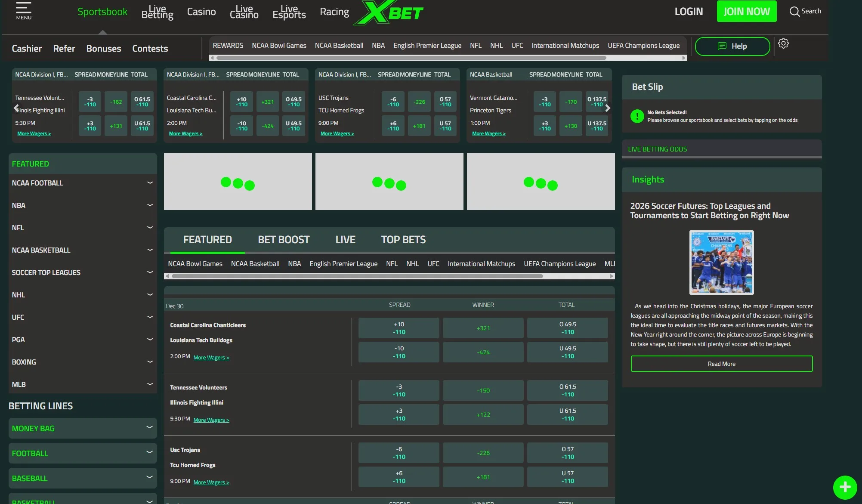Switch to LIVE tab

(345, 240)
